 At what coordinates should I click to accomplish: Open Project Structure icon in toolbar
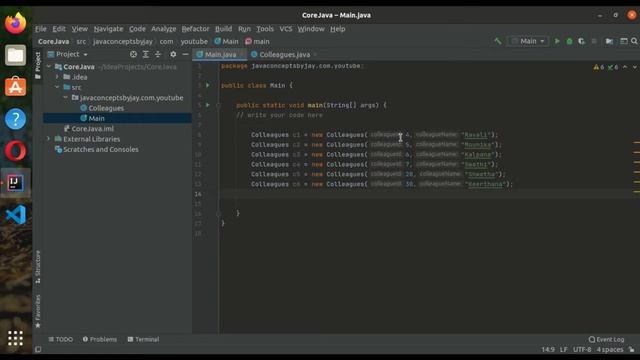click(609, 41)
